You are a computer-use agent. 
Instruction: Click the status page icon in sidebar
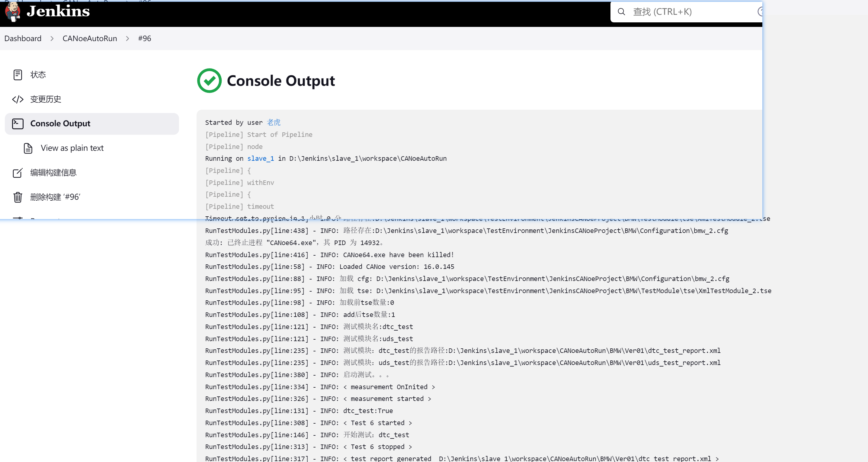[x=18, y=75]
